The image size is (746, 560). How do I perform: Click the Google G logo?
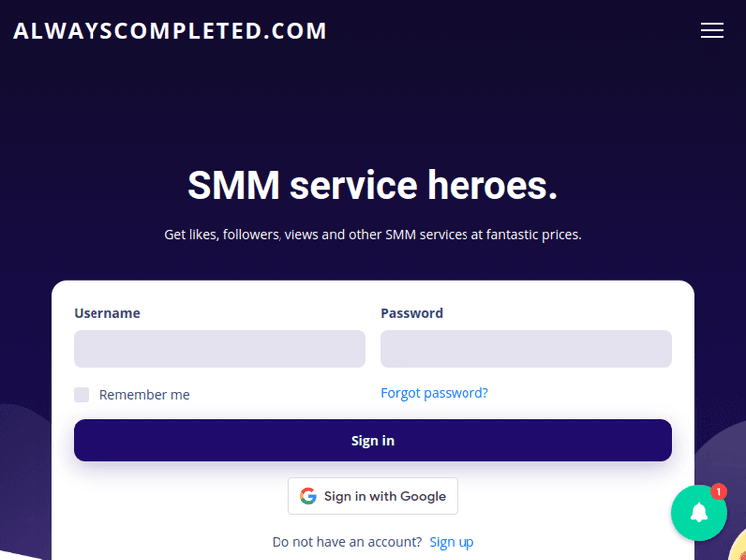(x=308, y=496)
